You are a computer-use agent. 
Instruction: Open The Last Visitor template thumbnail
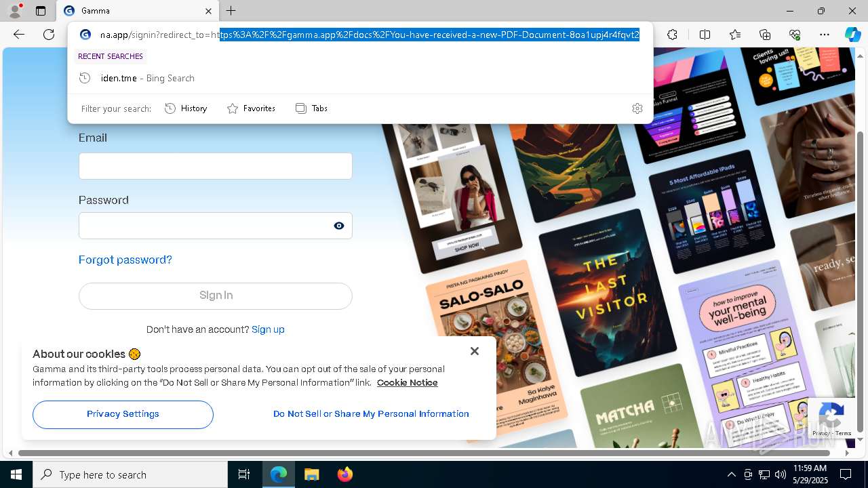pyautogui.click(x=608, y=291)
